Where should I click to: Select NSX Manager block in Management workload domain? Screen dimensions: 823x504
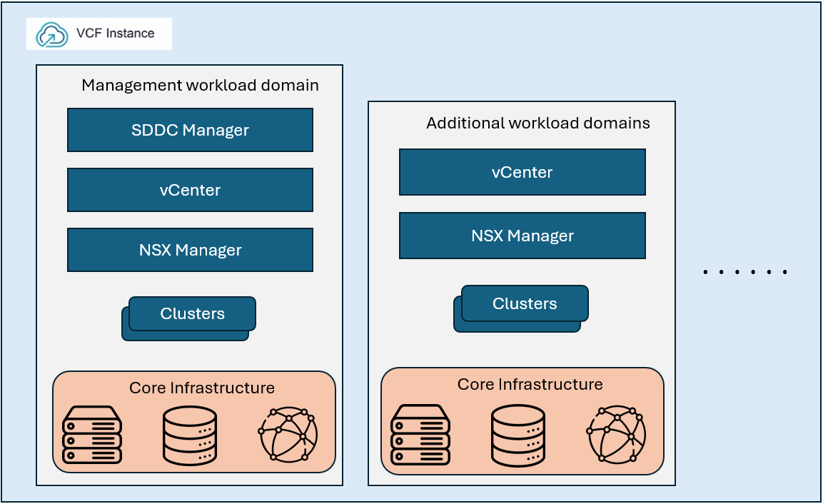[x=190, y=250]
